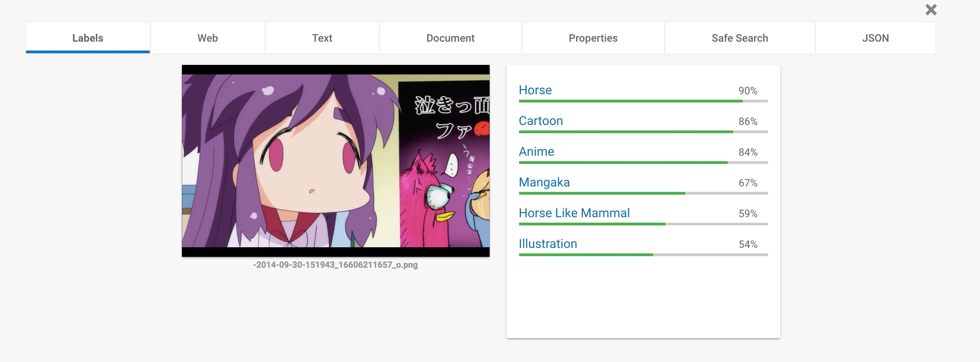Click the uploaded anime image preview

[x=335, y=161]
